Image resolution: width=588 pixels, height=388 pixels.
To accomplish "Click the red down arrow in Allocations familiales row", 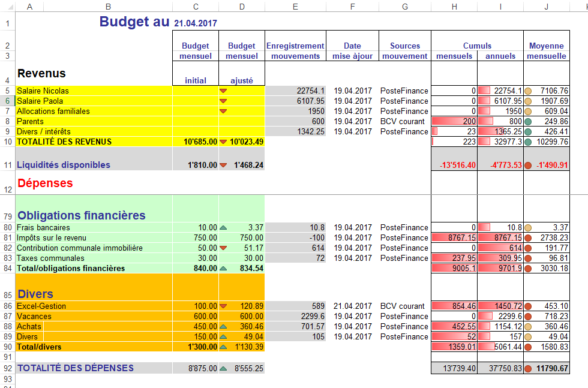I will [223, 111].
